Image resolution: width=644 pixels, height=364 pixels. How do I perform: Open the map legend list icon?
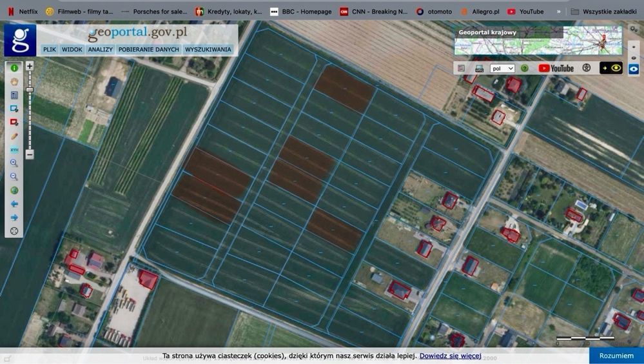(462, 68)
